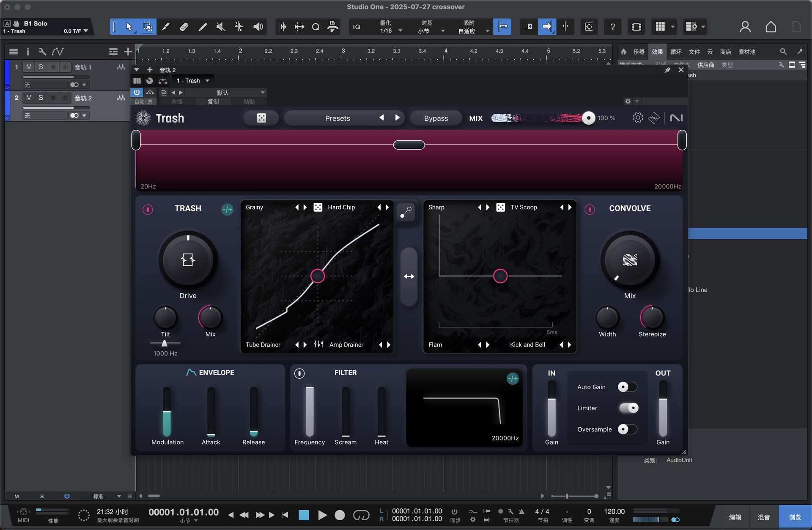Open Trash plugin settings gear
The height and width of the screenshot is (530, 812).
(x=638, y=118)
